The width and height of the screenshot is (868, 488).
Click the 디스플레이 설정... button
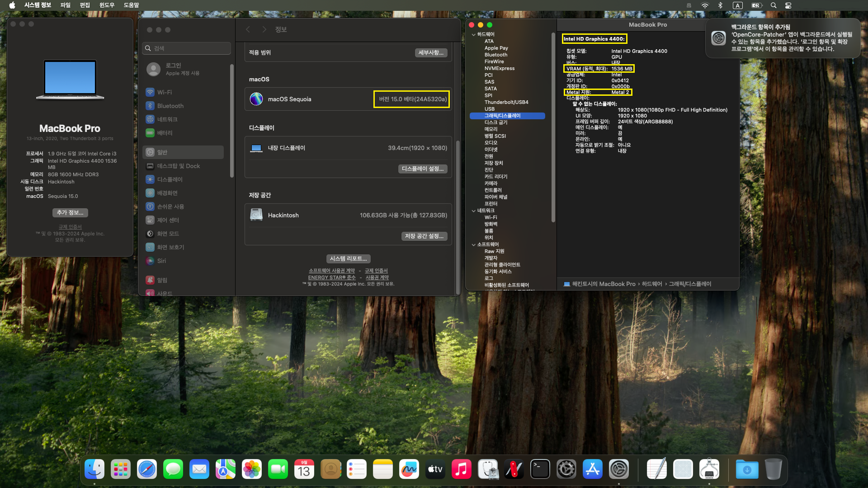coord(423,169)
